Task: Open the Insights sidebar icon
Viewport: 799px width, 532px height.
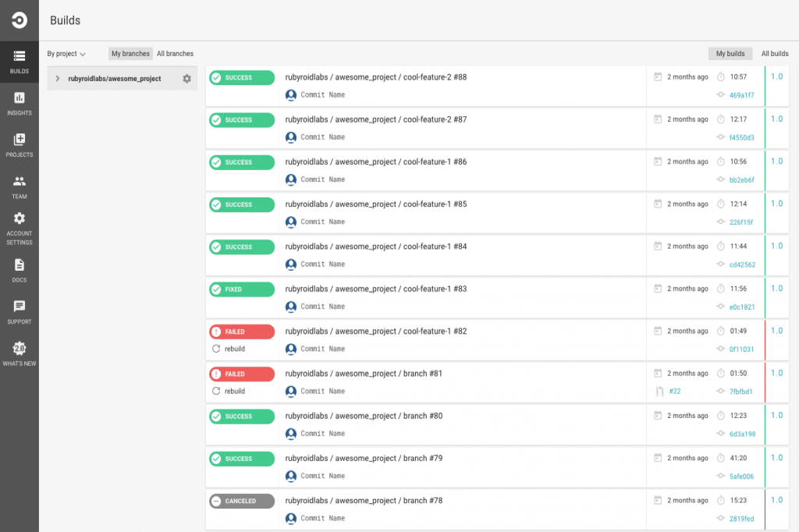Action: tap(20, 103)
